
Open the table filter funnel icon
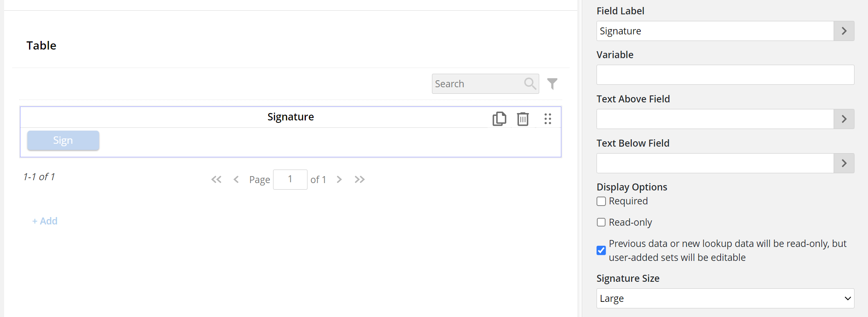(552, 84)
